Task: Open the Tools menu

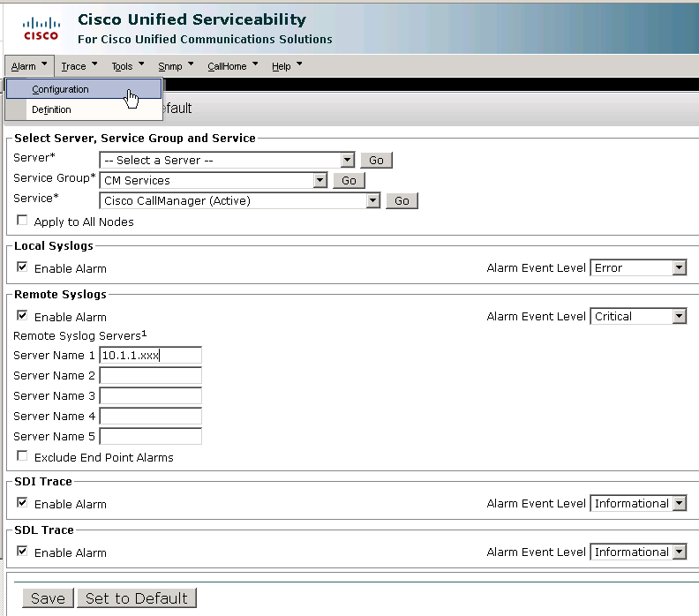Action: point(127,66)
